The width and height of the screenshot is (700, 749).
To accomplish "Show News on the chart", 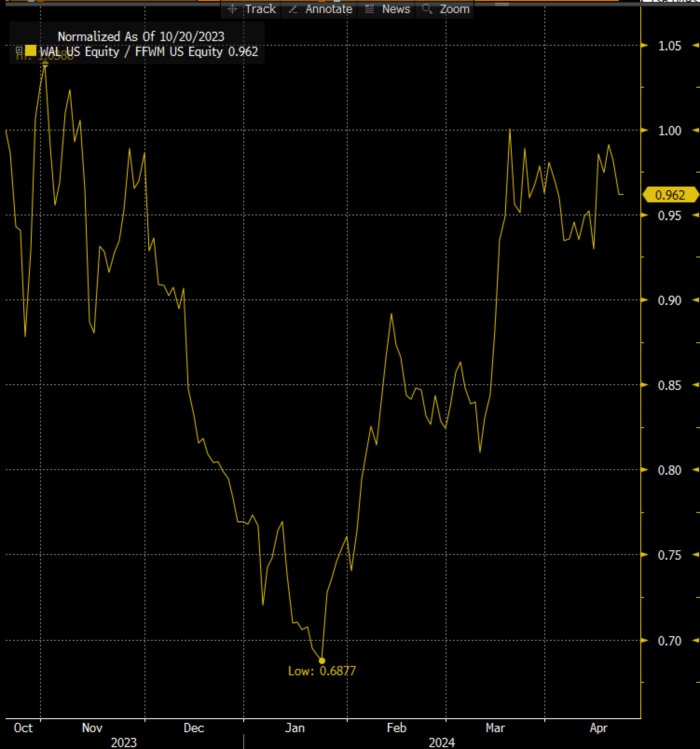I will (x=396, y=9).
